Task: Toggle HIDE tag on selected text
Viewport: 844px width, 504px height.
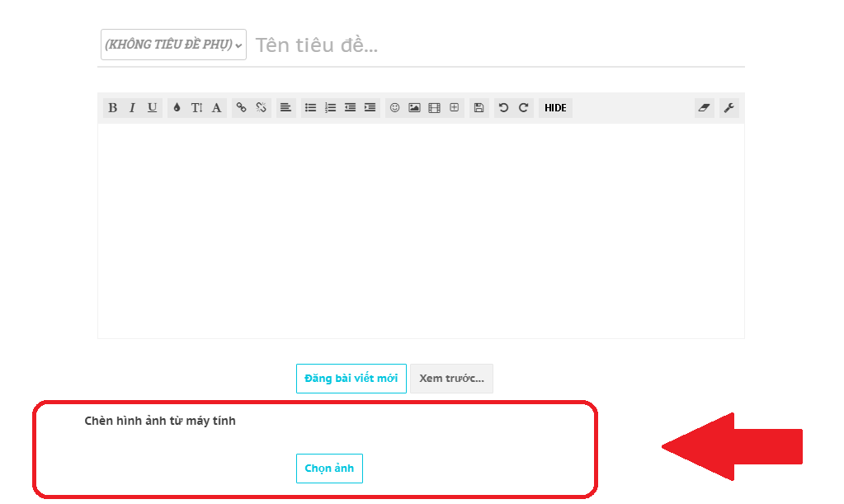Action: 554,107
